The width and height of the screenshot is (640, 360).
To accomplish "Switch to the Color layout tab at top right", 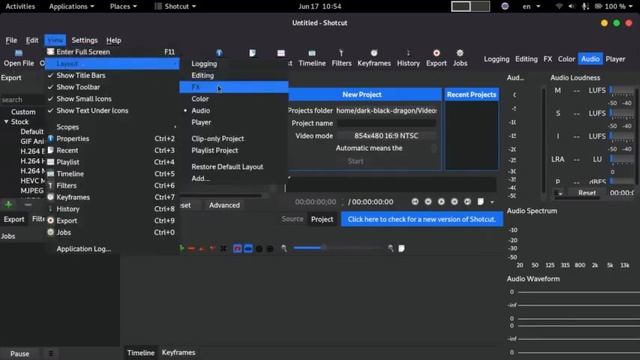I will pos(566,59).
